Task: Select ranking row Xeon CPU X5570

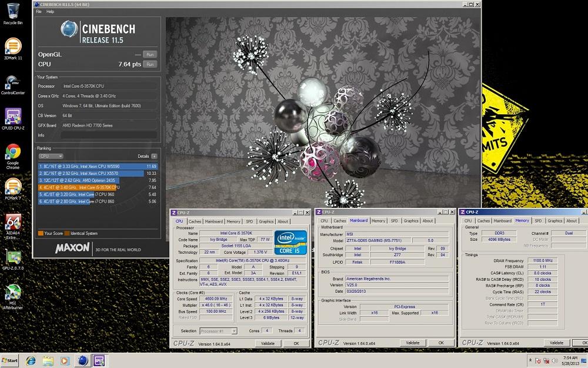Action: [x=98, y=174]
